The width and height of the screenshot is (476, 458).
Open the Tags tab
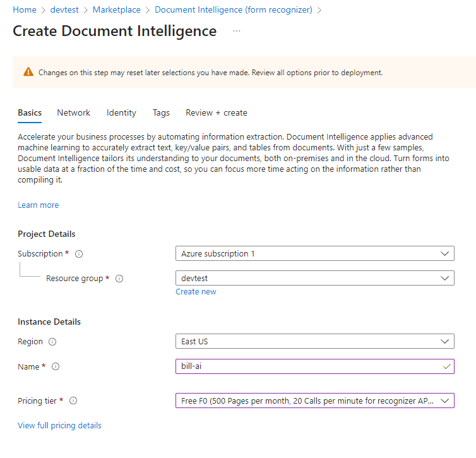(x=161, y=112)
